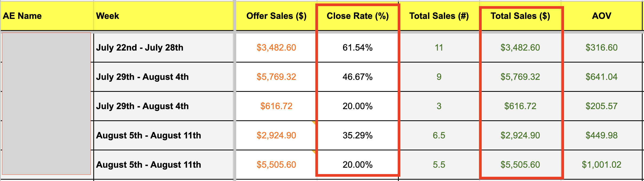Select the $1,001.02 AOV cell
Viewport: 644px width, 181px height.
[601, 165]
